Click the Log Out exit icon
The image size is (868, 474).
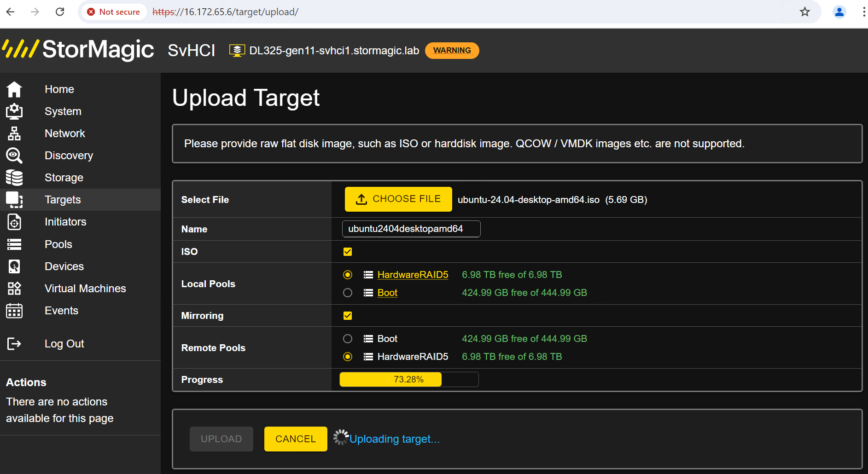click(14, 344)
